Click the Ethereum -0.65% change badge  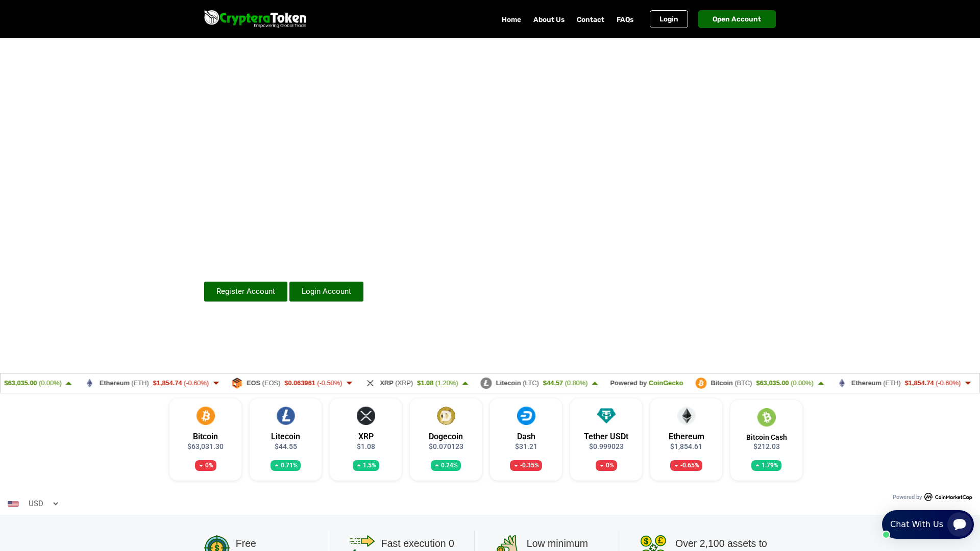click(687, 465)
